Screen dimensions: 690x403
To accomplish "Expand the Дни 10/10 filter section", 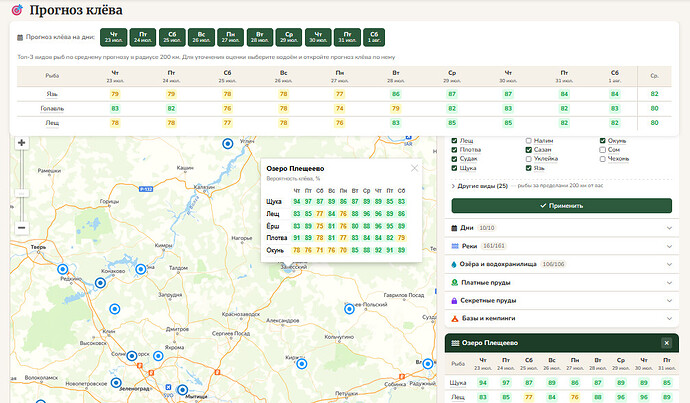I will (x=562, y=228).
